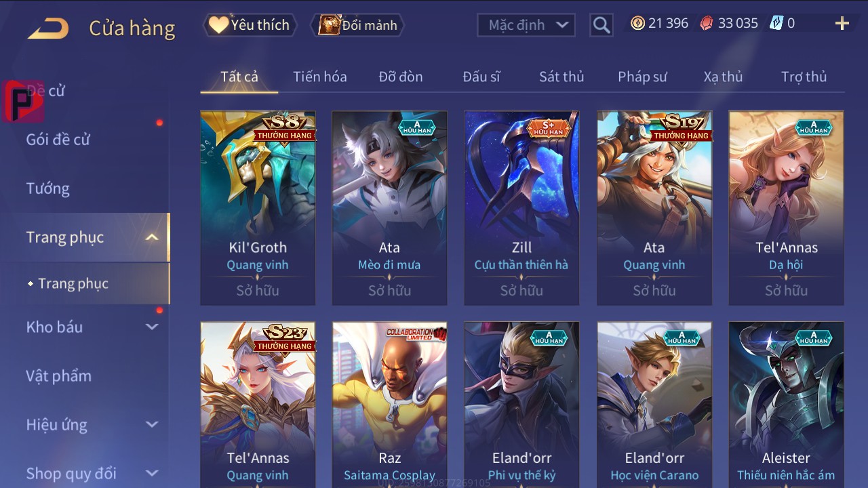Tap the golden back arrow icon
The width and height of the screenshot is (868, 488).
pos(48,28)
